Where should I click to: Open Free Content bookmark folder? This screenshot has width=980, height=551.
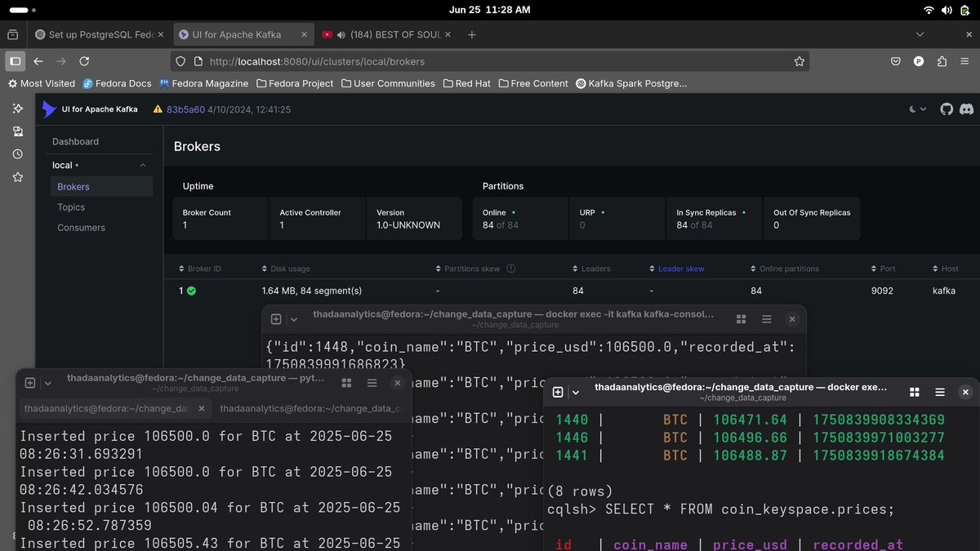(x=533, y=83)
